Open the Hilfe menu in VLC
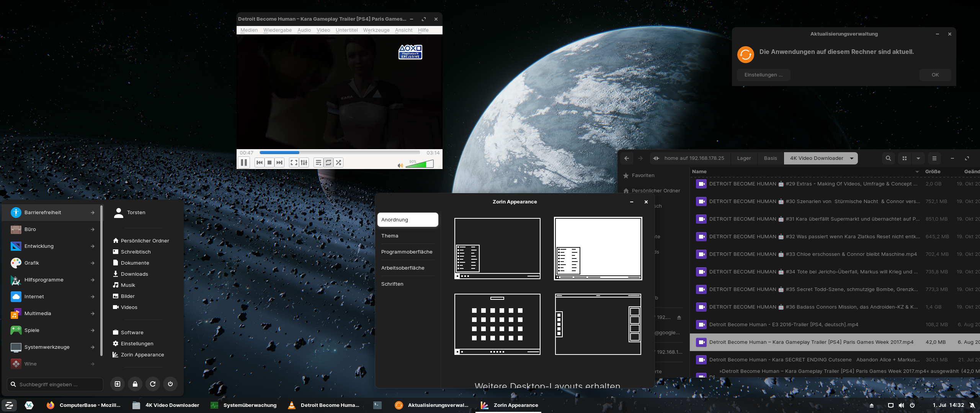980x413 pixels. pos(423,30)
